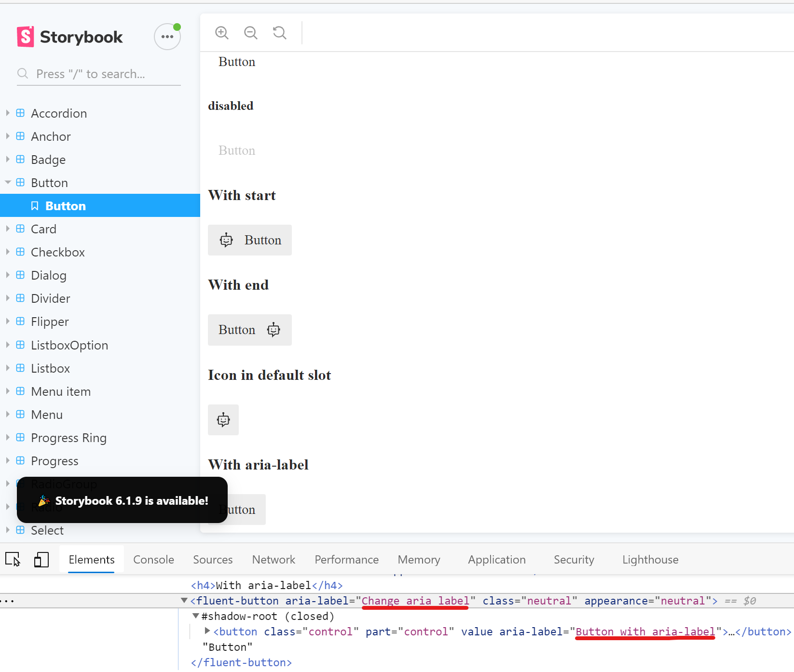Click the Divider component grid icon
The width and height of the screenshot is (794, 672).
click(x=20, y=298)
